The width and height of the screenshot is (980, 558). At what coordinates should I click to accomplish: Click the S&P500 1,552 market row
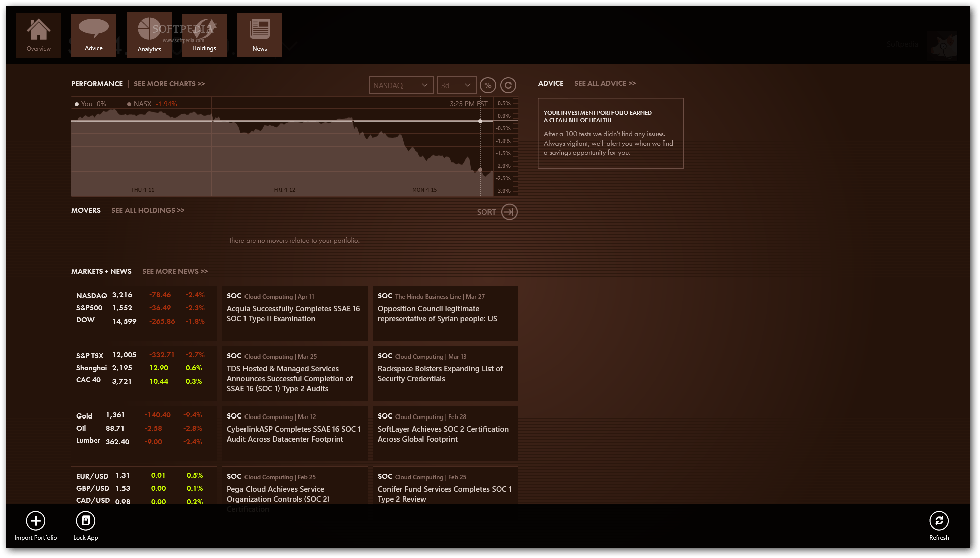click(x=141, y=308)
